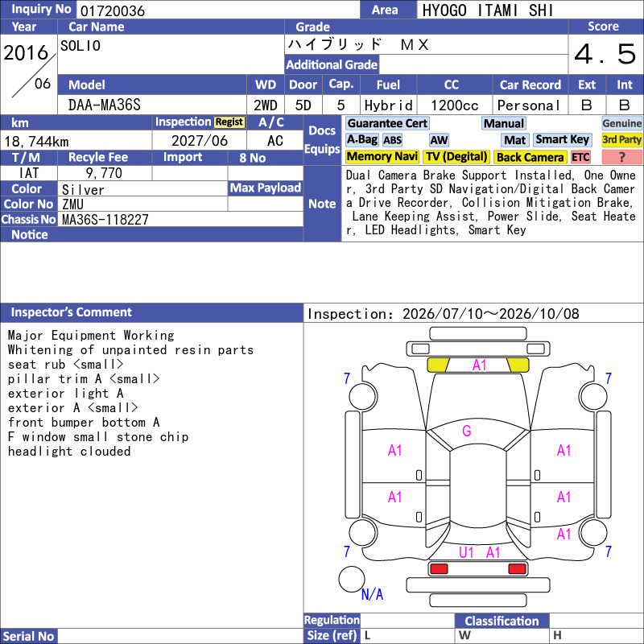Viewport: 644px width, 644px height.
Task: Click the pink question mark badge
Action: (x=621, y=157)
